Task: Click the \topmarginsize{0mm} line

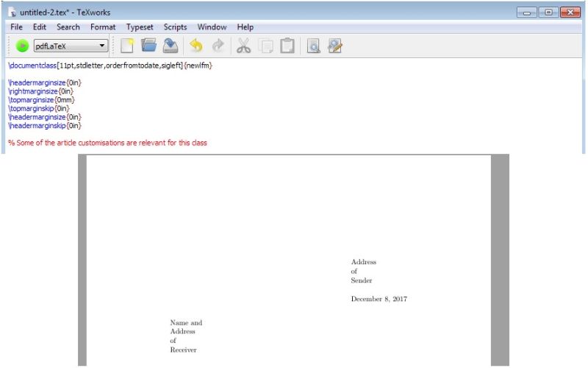Action: (42, 100)
